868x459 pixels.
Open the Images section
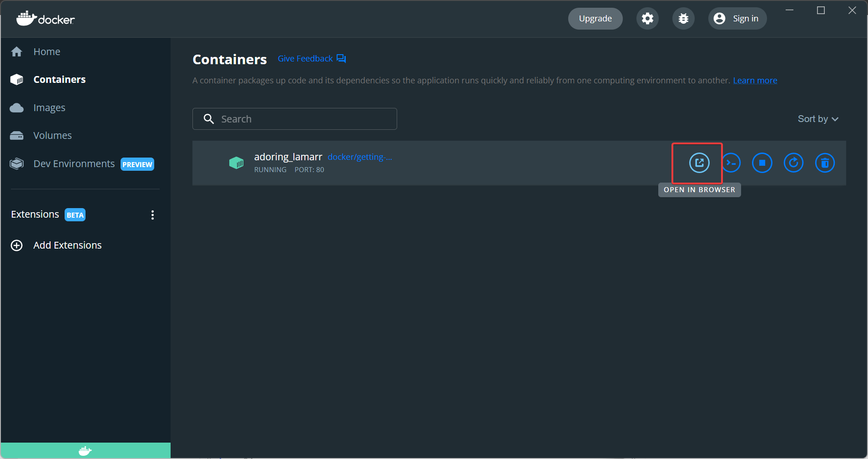(x=49, y=108)
